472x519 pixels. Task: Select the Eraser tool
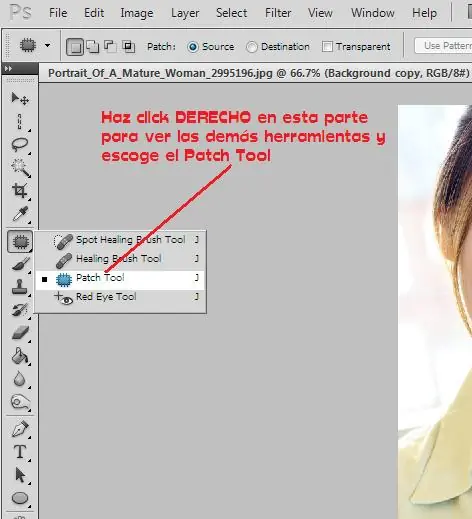coord(20,333)
